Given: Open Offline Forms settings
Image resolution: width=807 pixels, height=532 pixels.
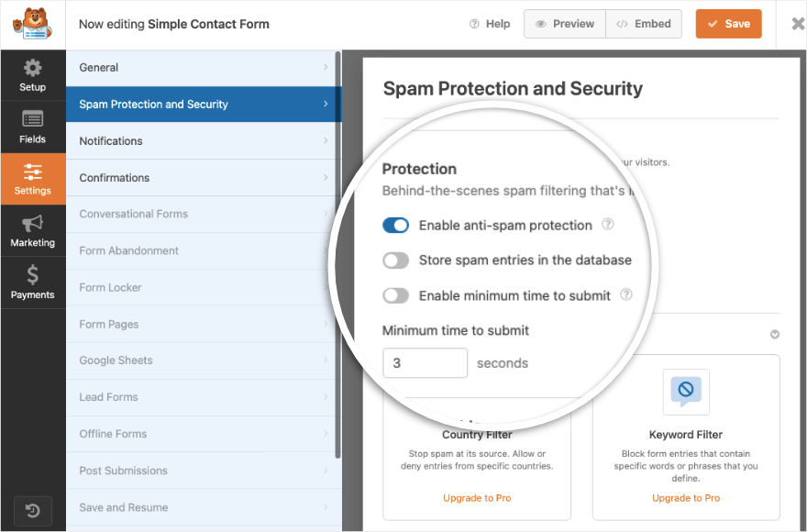Looking at the screenshot, I should click(204, 434).
